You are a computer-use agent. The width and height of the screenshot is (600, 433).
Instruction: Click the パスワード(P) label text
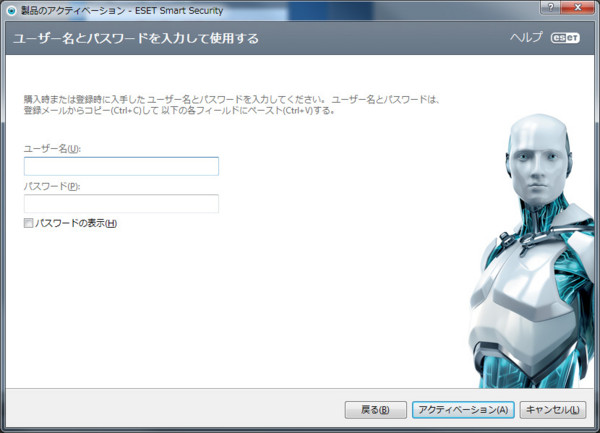52,186
